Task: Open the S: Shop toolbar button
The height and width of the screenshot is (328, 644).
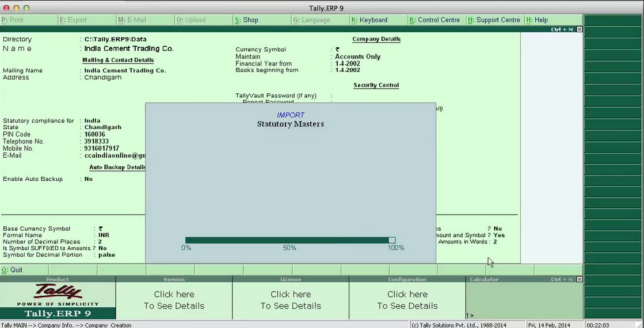Action: (246, 20)
